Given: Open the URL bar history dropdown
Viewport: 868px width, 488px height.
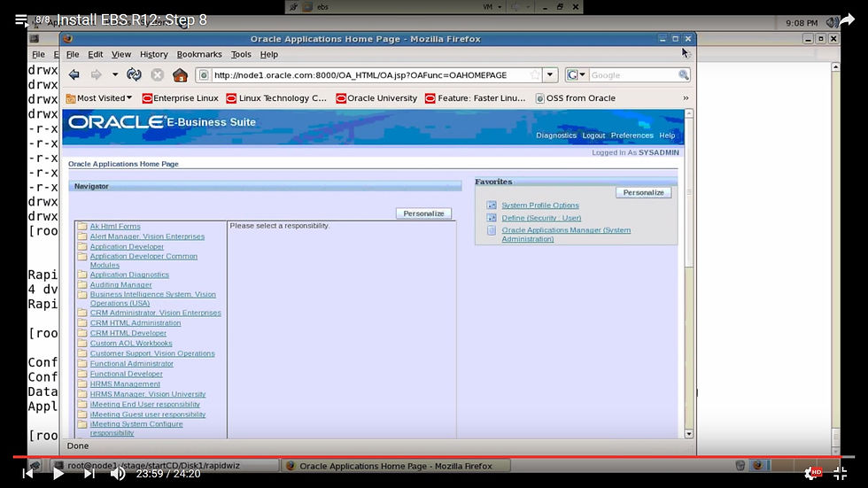Looking at the screenshot, I should point(550,74).
